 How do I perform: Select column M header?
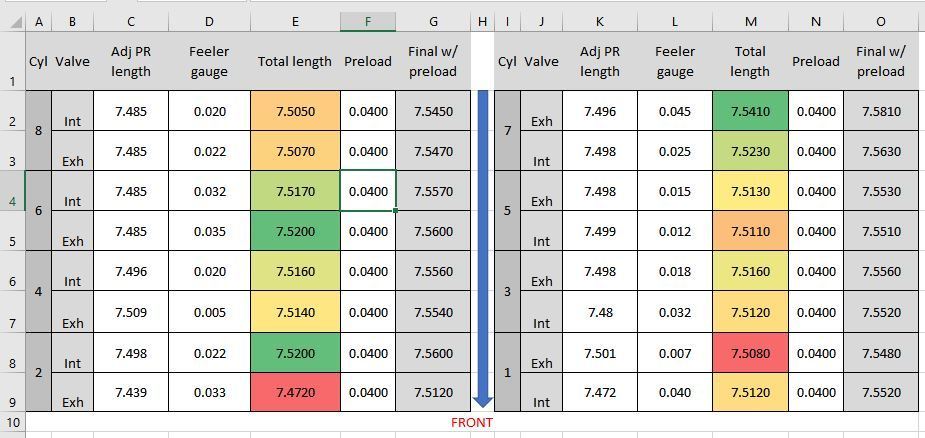750,22
